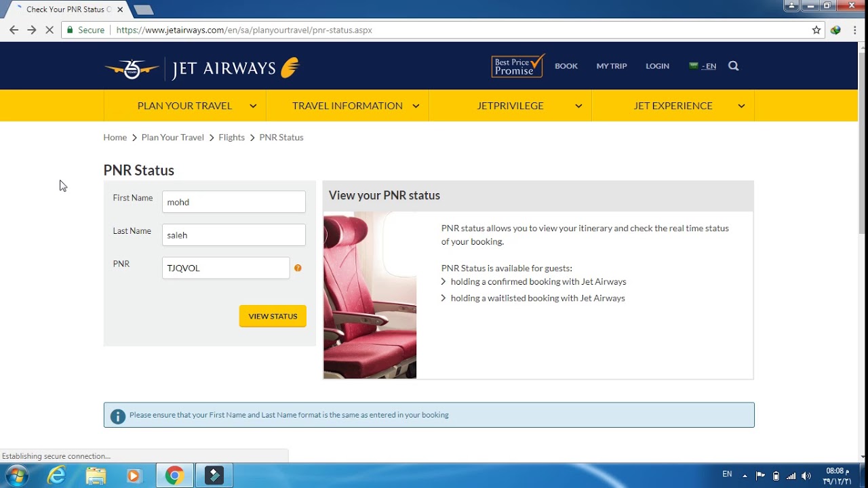868x488 pixels.
Task: Open a new browser tab
Action: point(143,10)
